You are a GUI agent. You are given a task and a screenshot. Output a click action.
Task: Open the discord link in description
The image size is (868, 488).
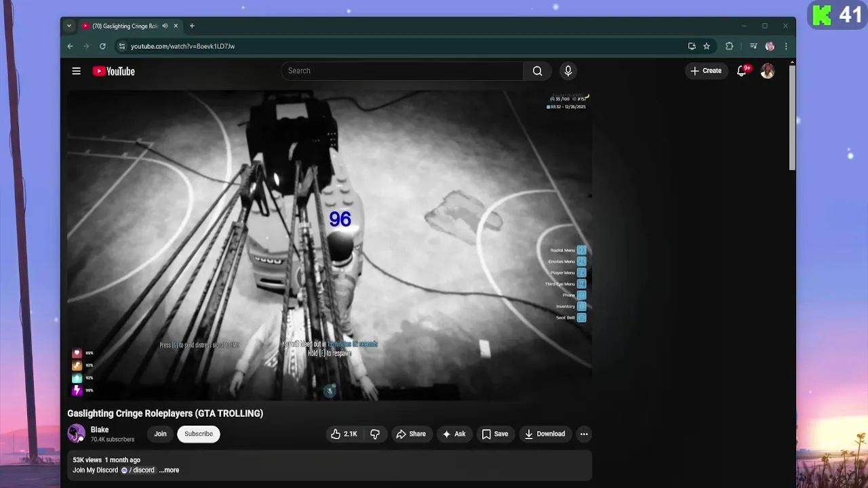click(138, 470)
